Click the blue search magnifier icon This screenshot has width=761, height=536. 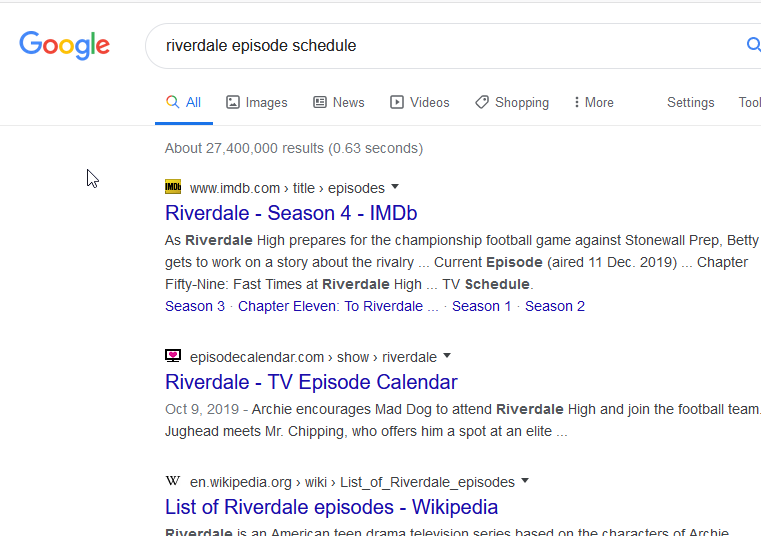(753, 45)
